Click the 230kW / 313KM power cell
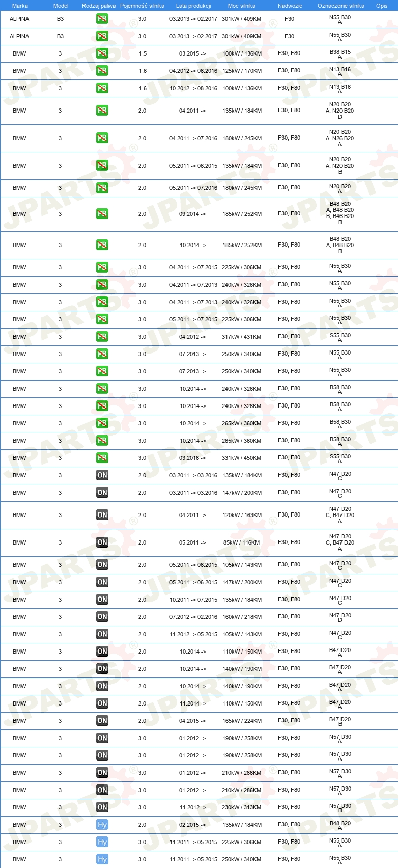This screenshot has height=868, width=398. point(242,807)
